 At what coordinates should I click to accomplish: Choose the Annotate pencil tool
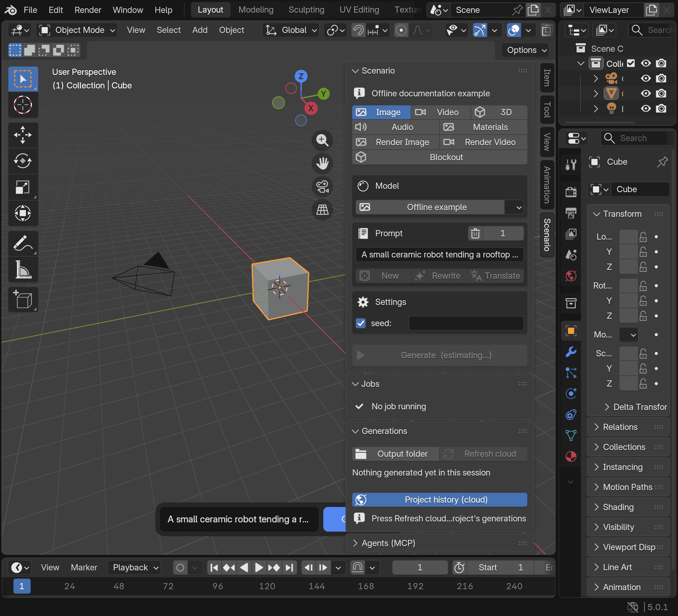coord(23,243)
